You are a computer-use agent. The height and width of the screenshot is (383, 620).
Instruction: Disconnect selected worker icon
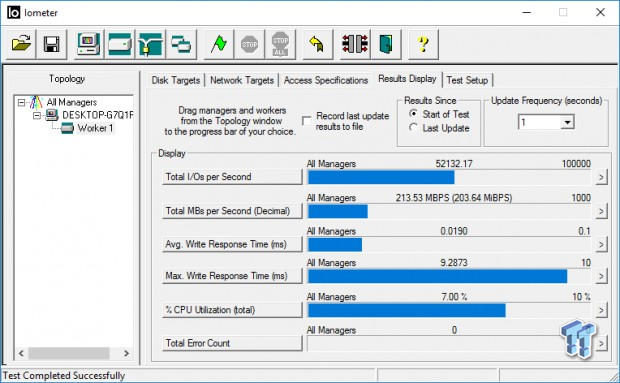tap(355, 44)
